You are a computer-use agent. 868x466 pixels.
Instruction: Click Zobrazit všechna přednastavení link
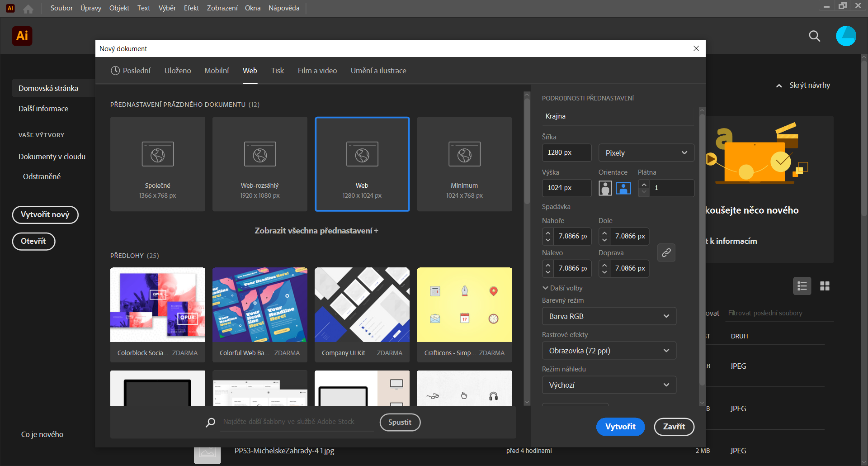(x=316, y=231)
